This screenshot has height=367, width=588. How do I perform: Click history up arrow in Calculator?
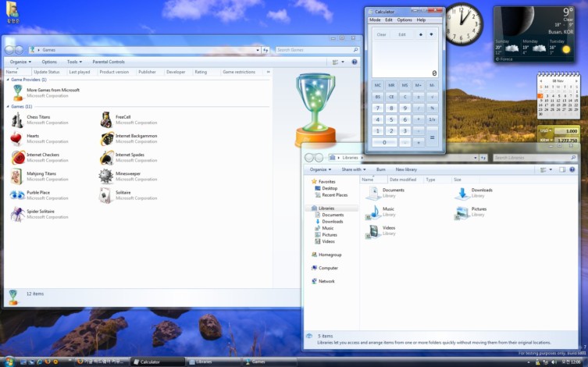pyautogui.click(x=420, y=34)
